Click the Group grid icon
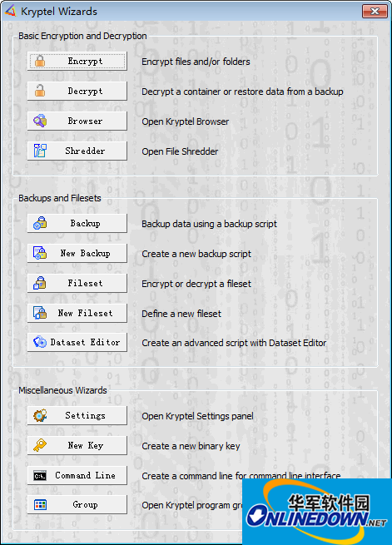 pos(40,505)
